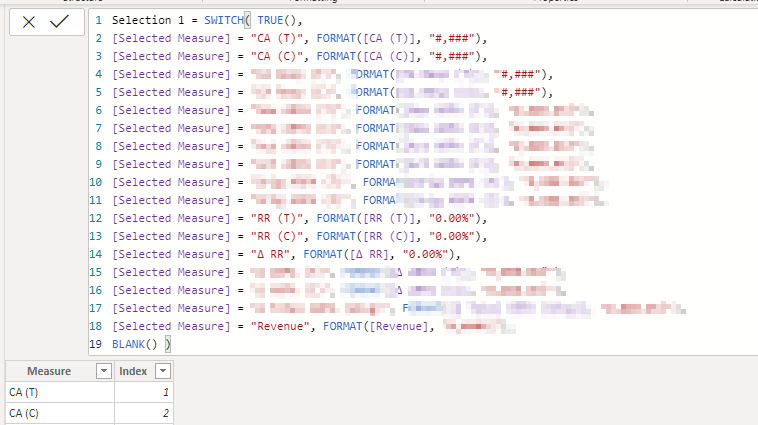
Task: Click FORMAT function on line 12
Action: coord(336,218)
